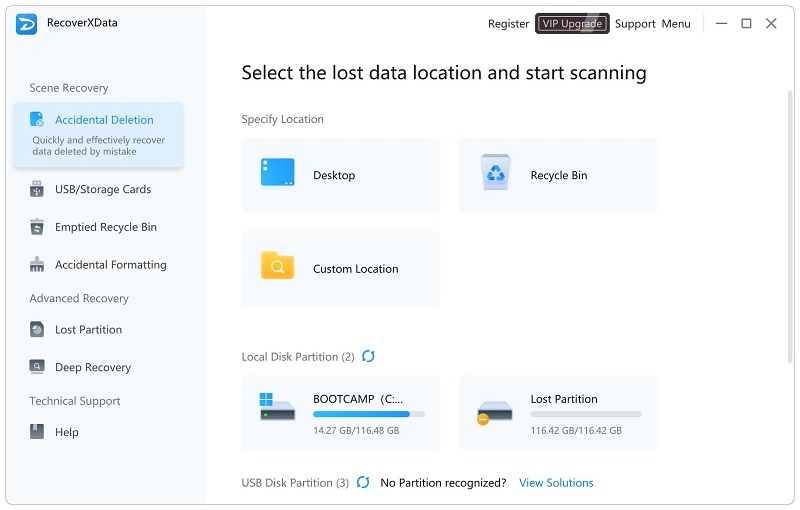This screenshot has width=800, height=510.
Task: Refresh the USB Disk Partition list
Action: pos(363,483)
